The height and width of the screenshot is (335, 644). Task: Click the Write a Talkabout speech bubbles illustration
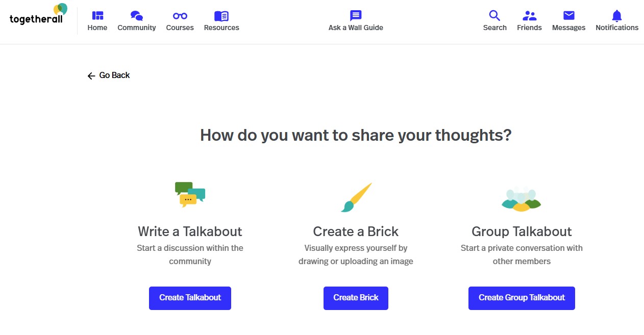190,195
